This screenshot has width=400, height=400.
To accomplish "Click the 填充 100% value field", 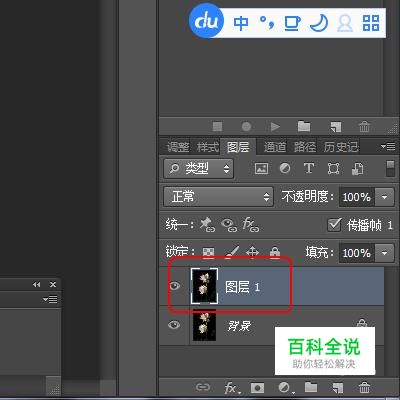I will coord(357,253).
